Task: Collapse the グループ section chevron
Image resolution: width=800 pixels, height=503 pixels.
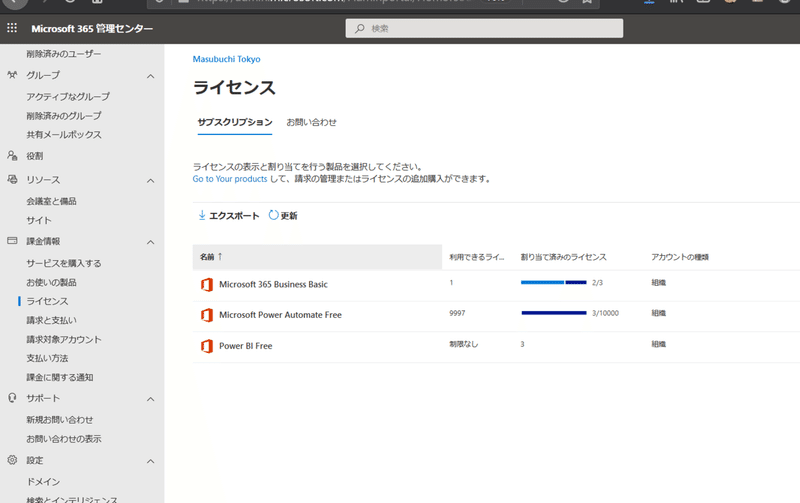Action: pos(151,76)
